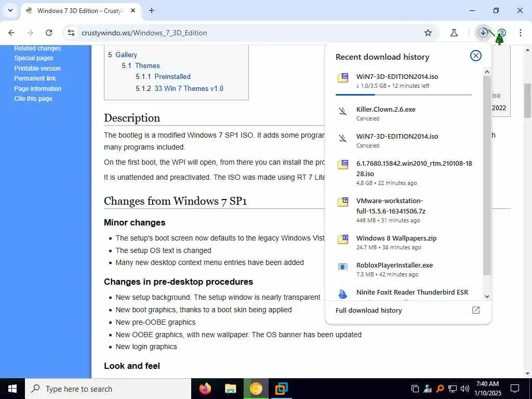Click the page vertical scrollbar thumb
This screenshot has height=399, width=532.
tap(528, 101)
